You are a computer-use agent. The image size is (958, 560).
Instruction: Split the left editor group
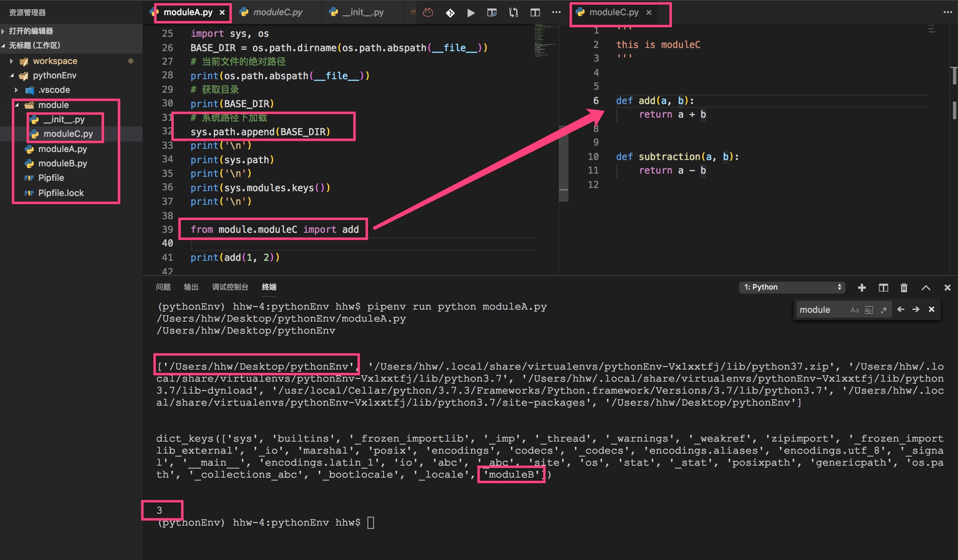535,13
